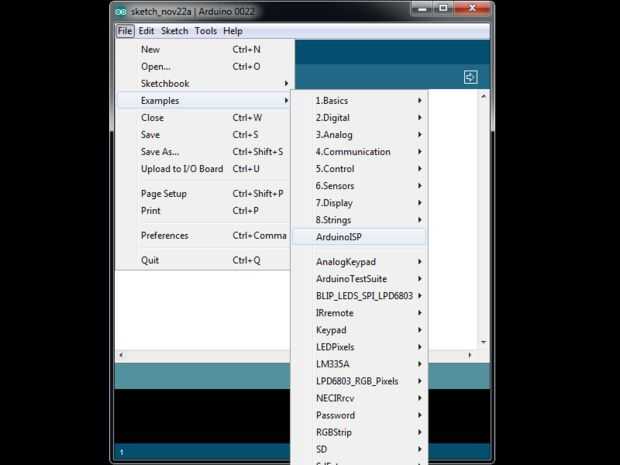This screenshot has height=465, width=620.
Task: Click editor vertical scrollbar up arrow
Action: click(x=483, y=96)
